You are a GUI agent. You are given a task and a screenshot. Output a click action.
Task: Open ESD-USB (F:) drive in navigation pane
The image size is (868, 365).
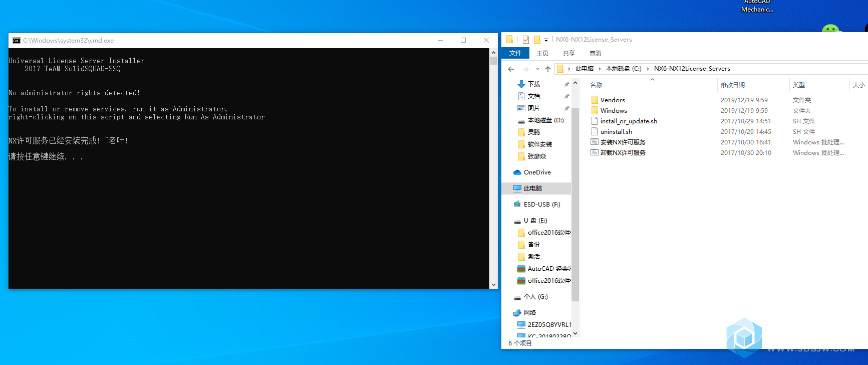pyautogui.click(x=541, y=205)
